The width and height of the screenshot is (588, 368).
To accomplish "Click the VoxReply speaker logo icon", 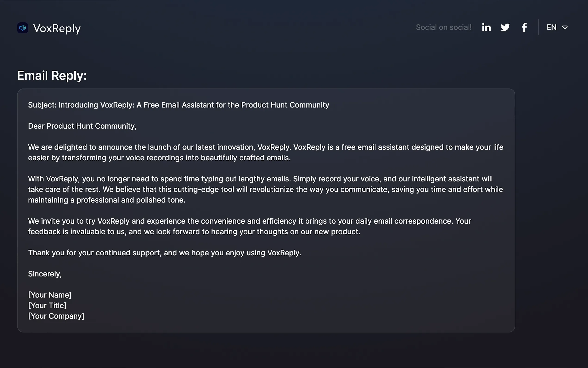I will click(x=23, y=28).
